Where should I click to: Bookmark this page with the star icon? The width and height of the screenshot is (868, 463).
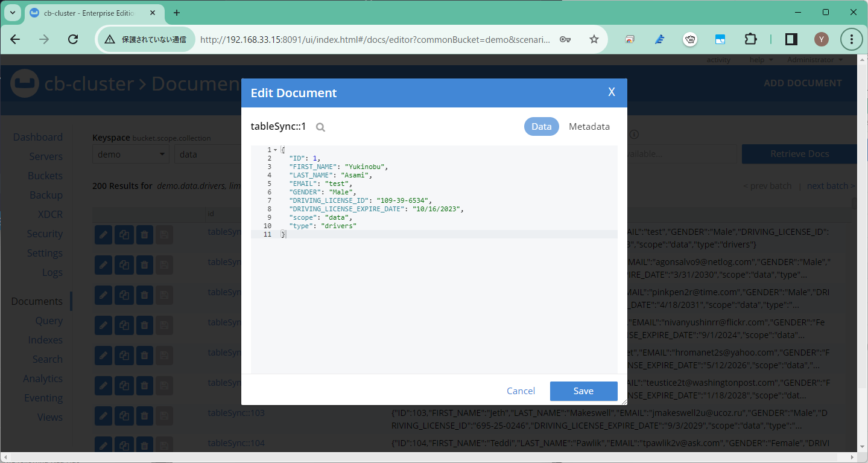(594, 39)
